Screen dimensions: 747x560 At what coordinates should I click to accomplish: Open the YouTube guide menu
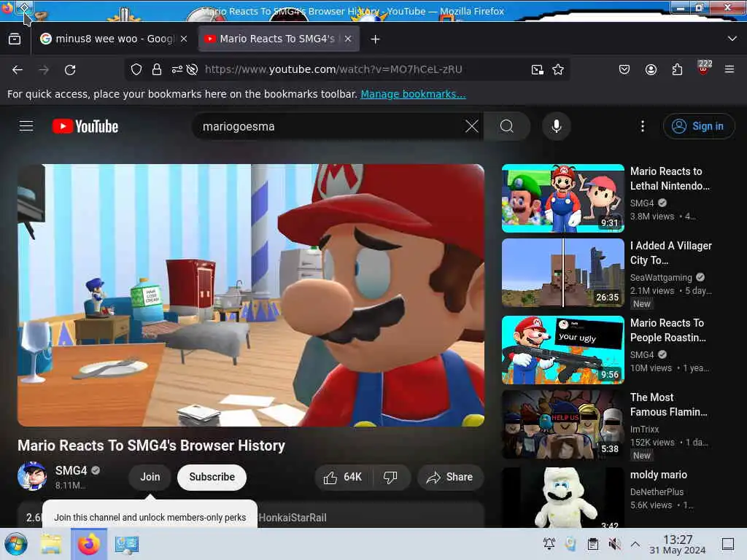(x=26, y=126)
